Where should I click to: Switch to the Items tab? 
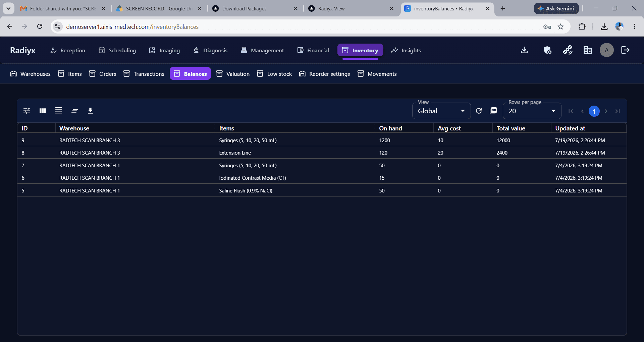[x=70, y=74]
